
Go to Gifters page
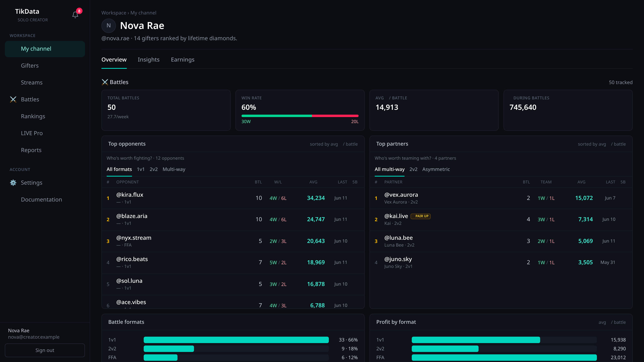point(45,66)
